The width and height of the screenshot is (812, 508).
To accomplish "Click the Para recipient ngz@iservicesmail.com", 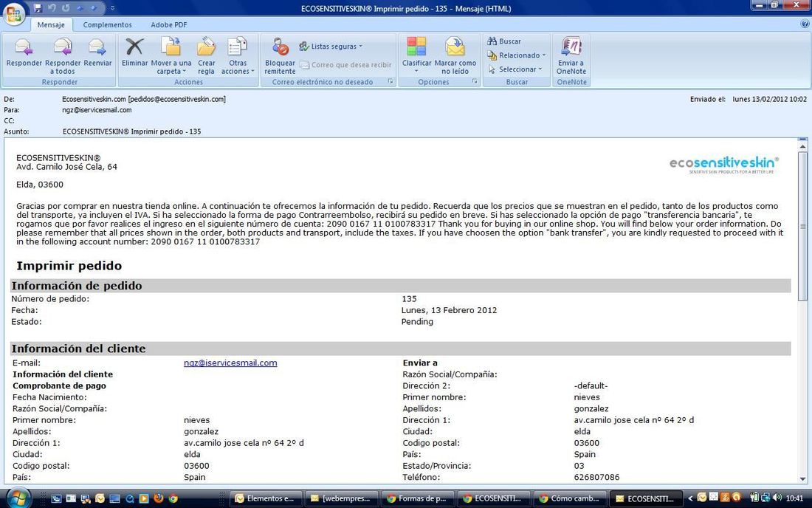I will (97, 110).
